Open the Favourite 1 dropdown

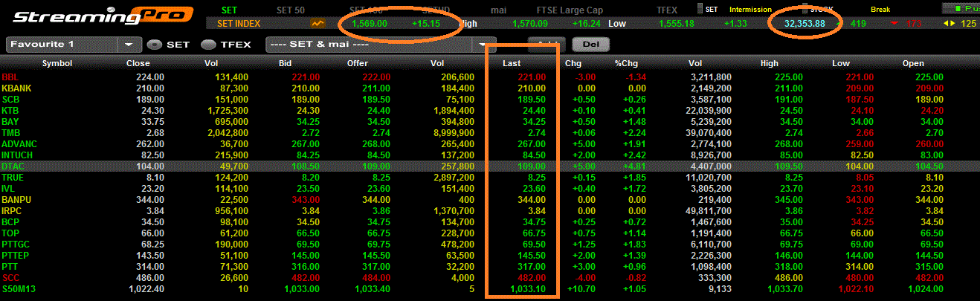129,45
